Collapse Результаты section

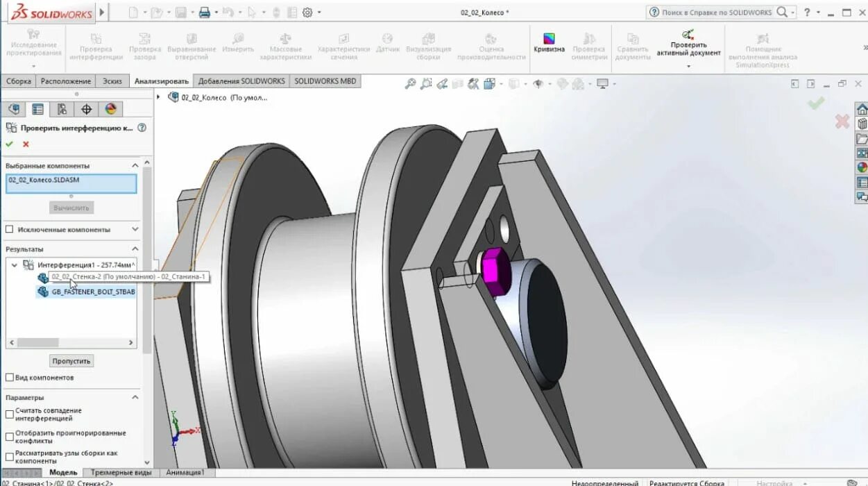(135, 249)
